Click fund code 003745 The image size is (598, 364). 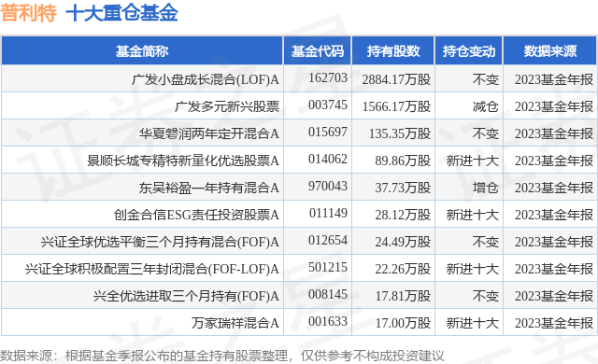(x=328, y=105)
